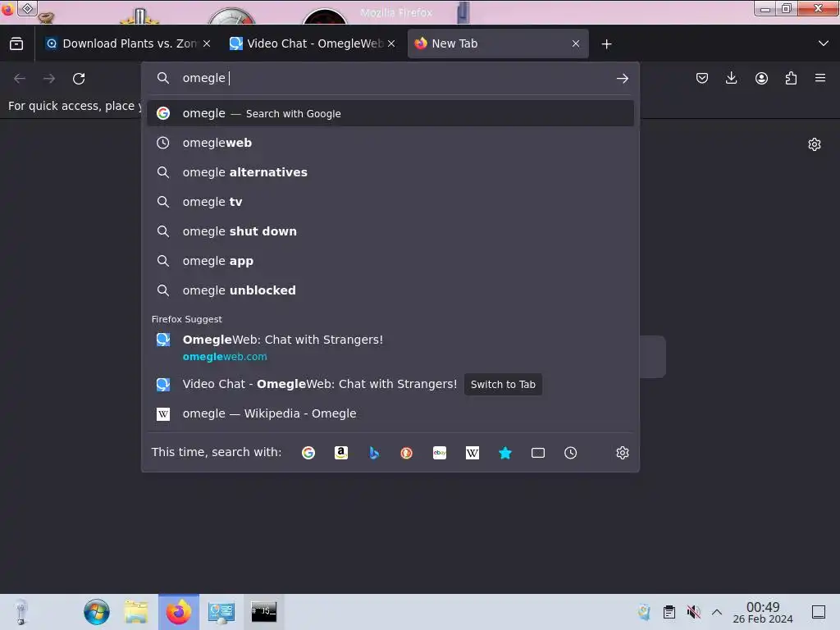Close the Video Chat OmegleWeb tab
Screen dimensions: 840x630
tap(391, 43)
